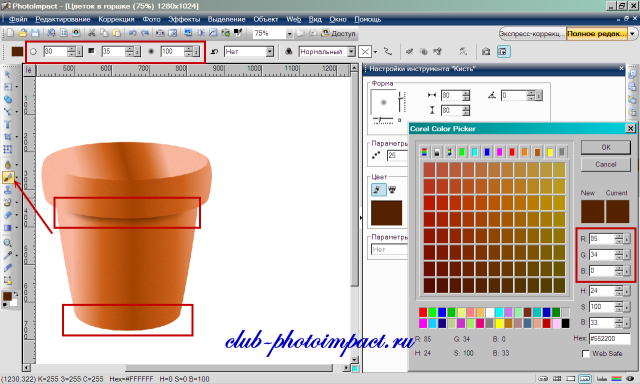640x384 pixels.
Task: Toggle the round brush shape option
Action: pyautogui.click(x=33, y=51)
